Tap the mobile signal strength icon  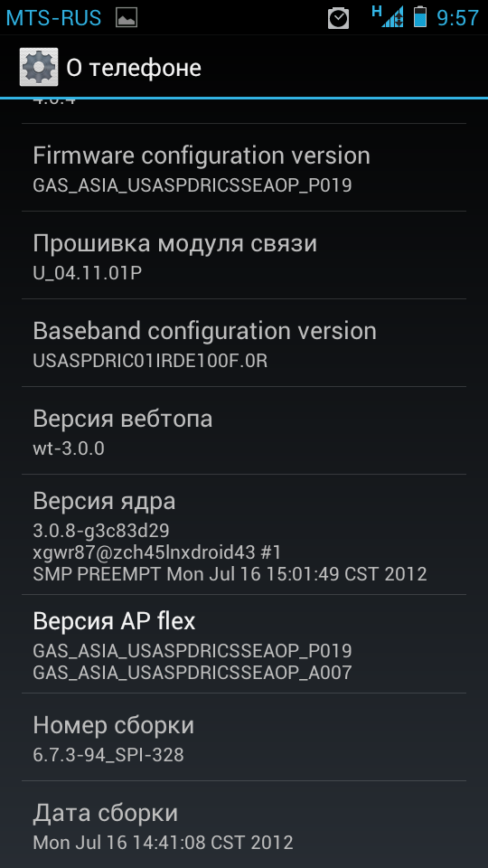coord(388,16)
